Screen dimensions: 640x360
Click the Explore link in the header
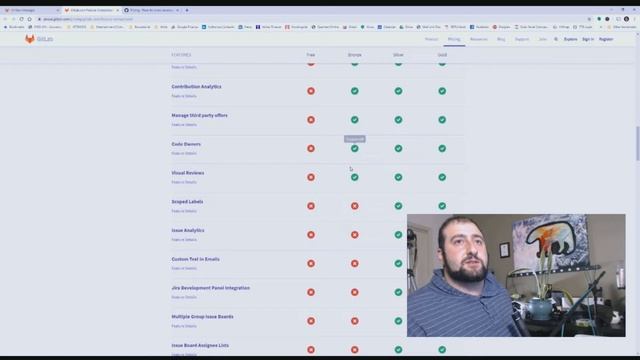[571, 39]
